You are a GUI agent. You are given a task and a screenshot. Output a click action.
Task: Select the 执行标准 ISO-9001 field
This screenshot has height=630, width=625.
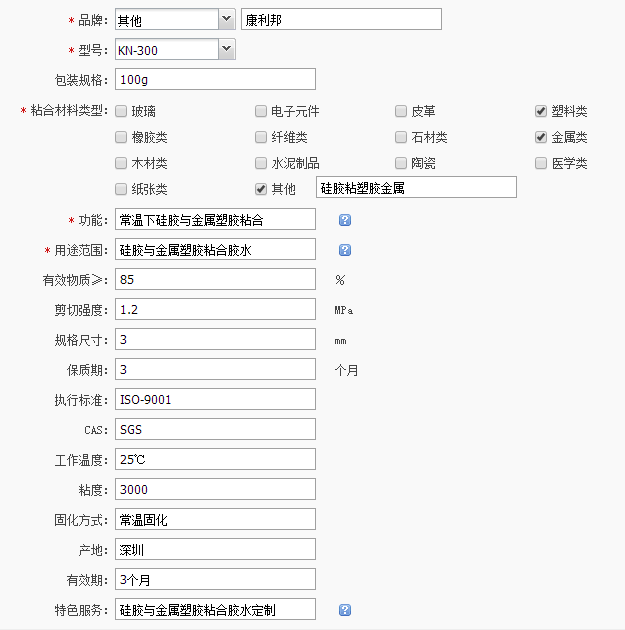[x=215, y=399]
